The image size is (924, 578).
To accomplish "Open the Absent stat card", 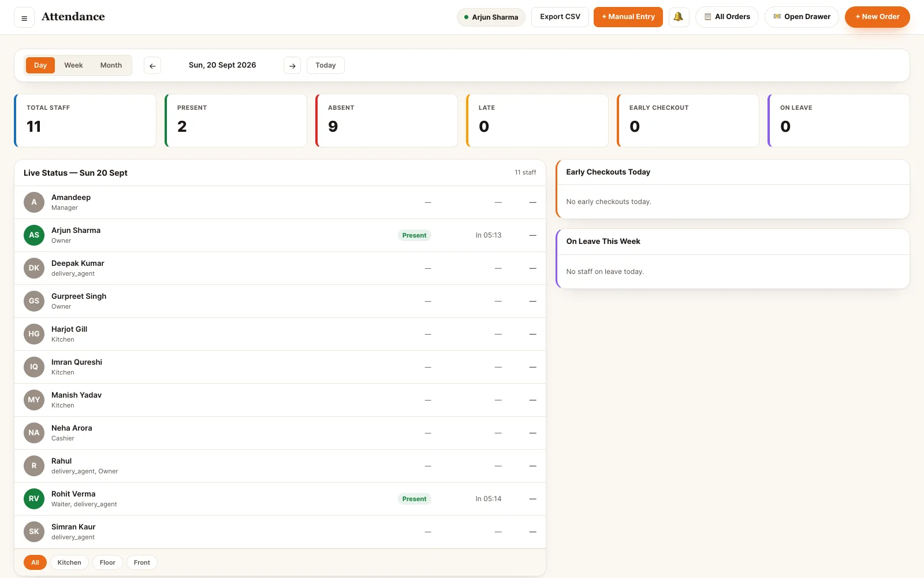I will [x=386, y=120].
